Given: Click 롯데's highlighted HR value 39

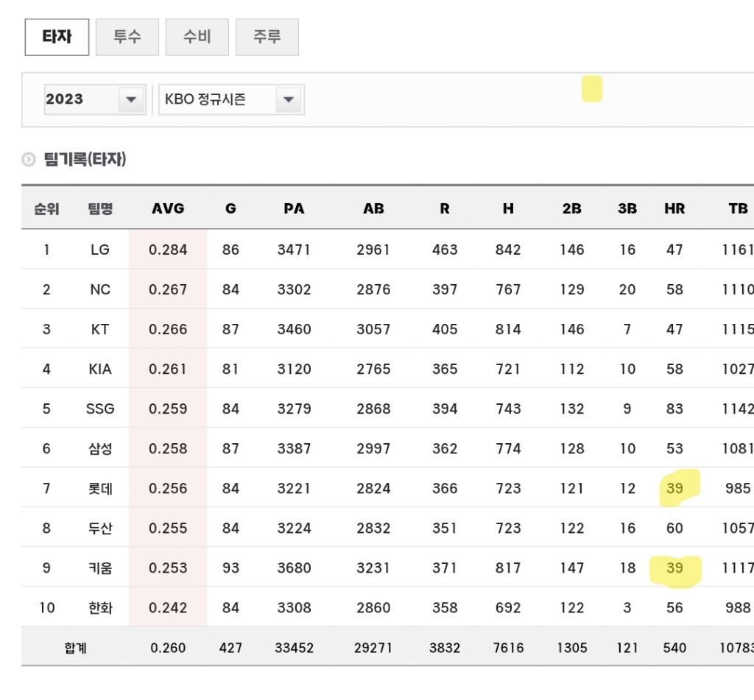Looking at the screenshot, I should coord(674,488).
